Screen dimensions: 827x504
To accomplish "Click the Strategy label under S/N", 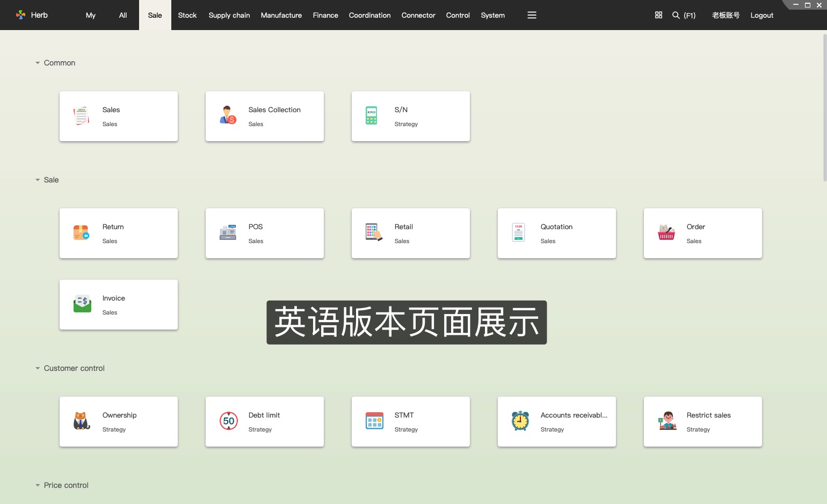I will point(406,124).
